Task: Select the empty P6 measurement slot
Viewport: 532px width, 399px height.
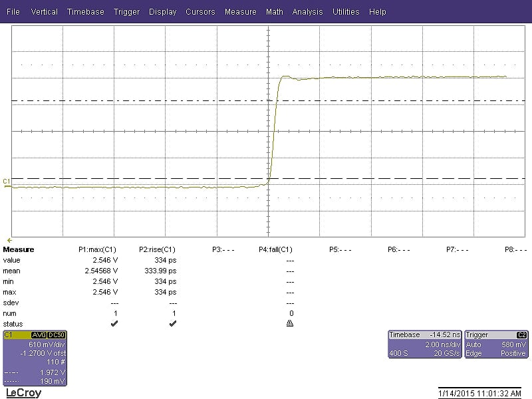Action: click(x=398, y=250)
